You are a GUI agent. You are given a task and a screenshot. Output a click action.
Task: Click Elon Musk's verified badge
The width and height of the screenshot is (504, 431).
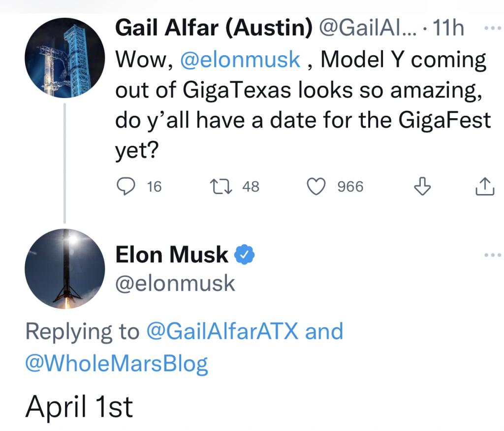[x=245, y=255]
